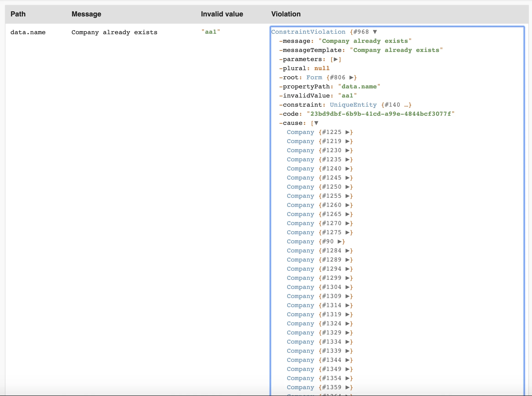
Task: Expand the parameters array arrow
Action: [x=336, y=59]
